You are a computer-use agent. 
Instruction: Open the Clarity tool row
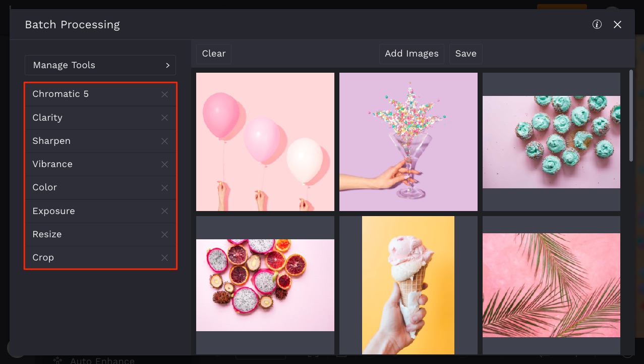coord(100,118)
